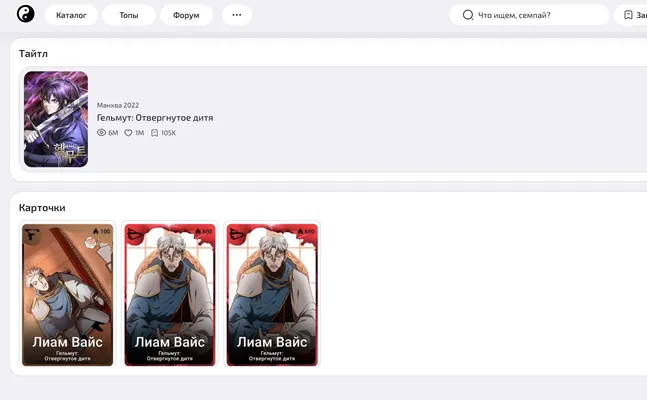
Task: Click the yin-yang site logo
Action: 26,14
